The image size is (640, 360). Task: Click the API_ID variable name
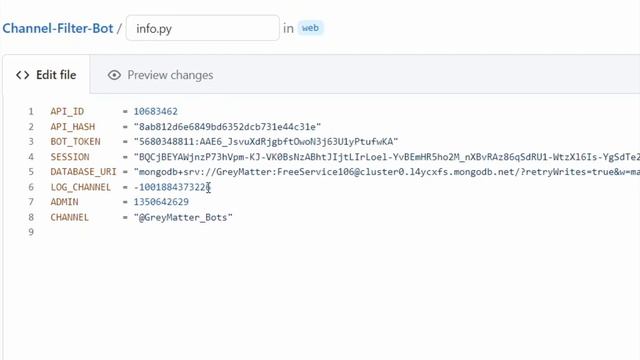click(67, 111)
